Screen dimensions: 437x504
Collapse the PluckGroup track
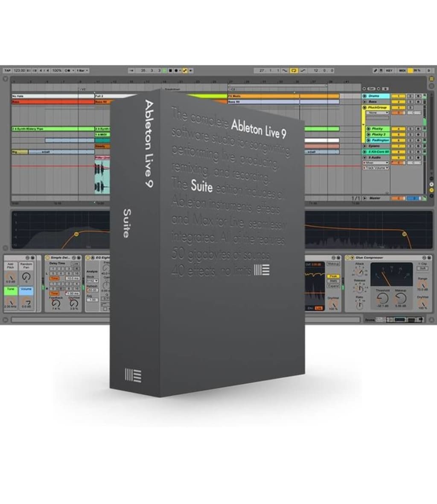(364, 107)
